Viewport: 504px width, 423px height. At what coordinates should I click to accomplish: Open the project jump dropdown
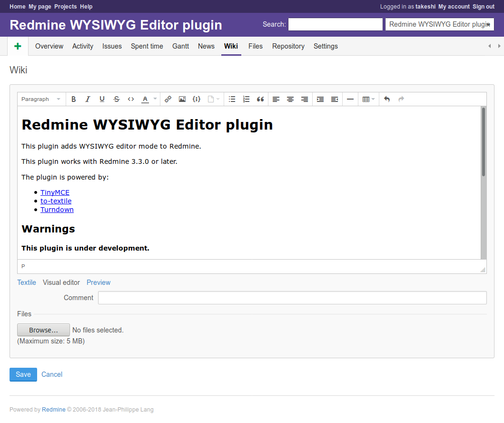point(439,24)
